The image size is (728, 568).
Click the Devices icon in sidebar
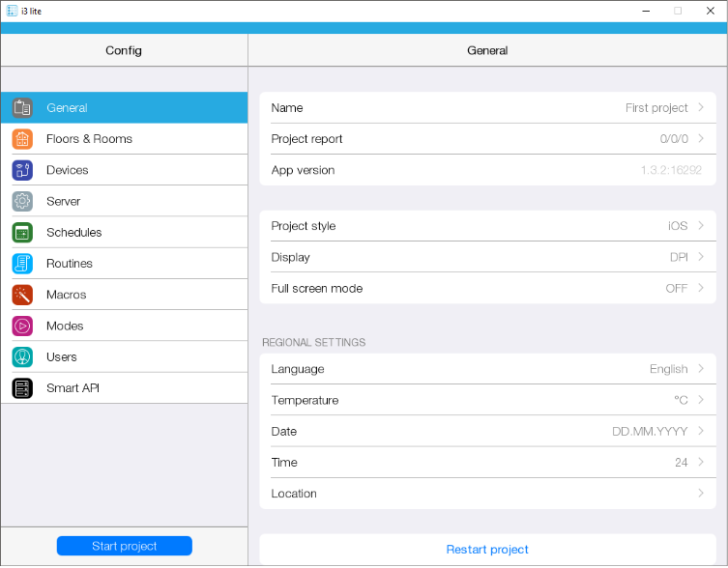point(22,170)
